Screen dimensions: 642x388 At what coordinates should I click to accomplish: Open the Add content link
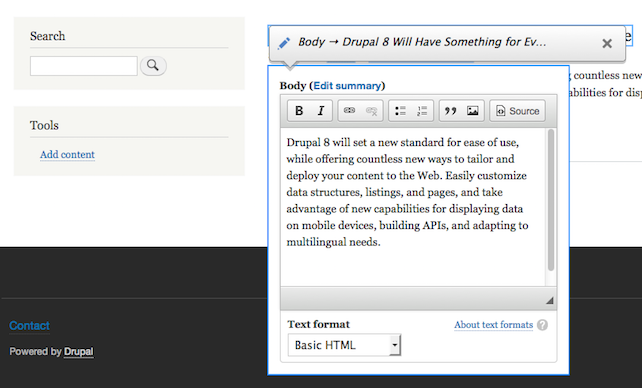(67, 154)
